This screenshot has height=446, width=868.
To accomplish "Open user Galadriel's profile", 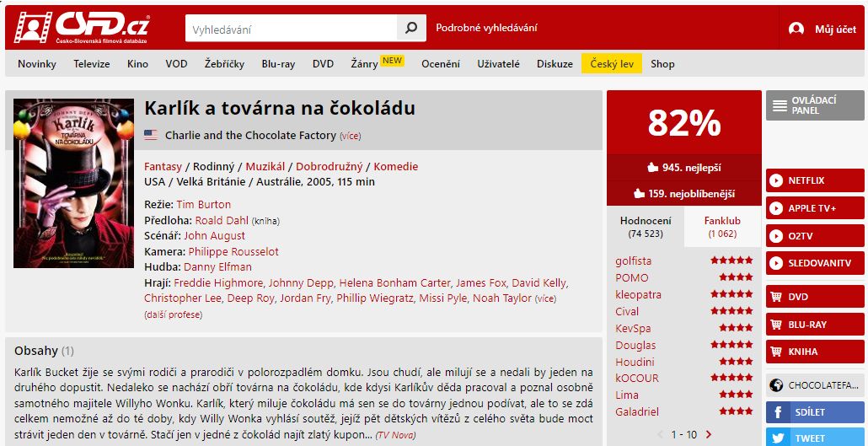I will [x=636, y=411].
